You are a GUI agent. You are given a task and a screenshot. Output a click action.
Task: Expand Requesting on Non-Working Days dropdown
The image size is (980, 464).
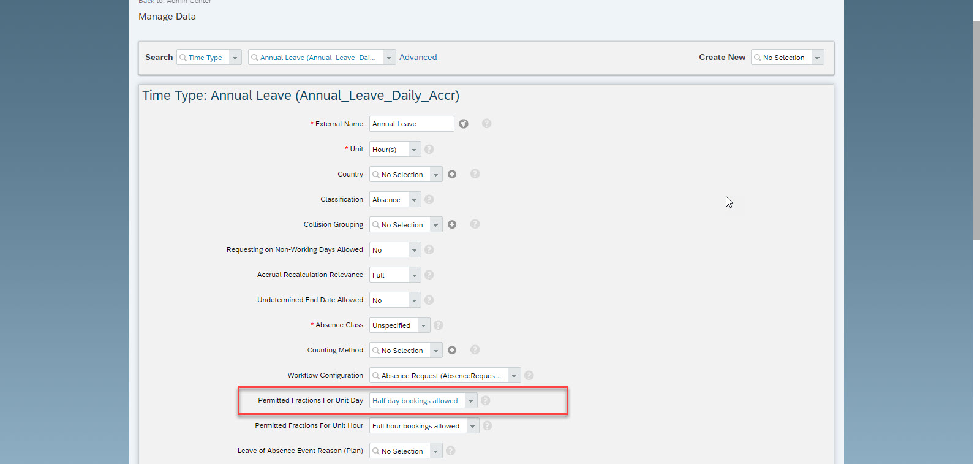click(415, 250)
